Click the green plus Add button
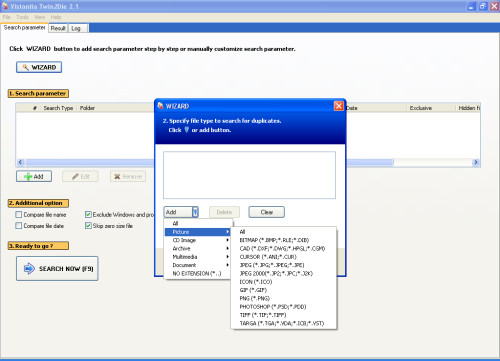Viewport: 500px width, 361px height. click(34, 176)
